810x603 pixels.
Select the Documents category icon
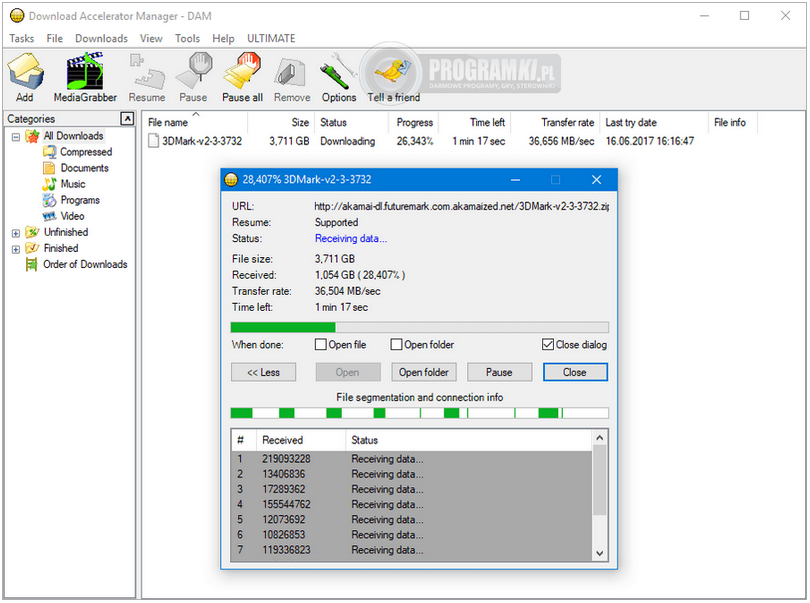tap(49, 168)
